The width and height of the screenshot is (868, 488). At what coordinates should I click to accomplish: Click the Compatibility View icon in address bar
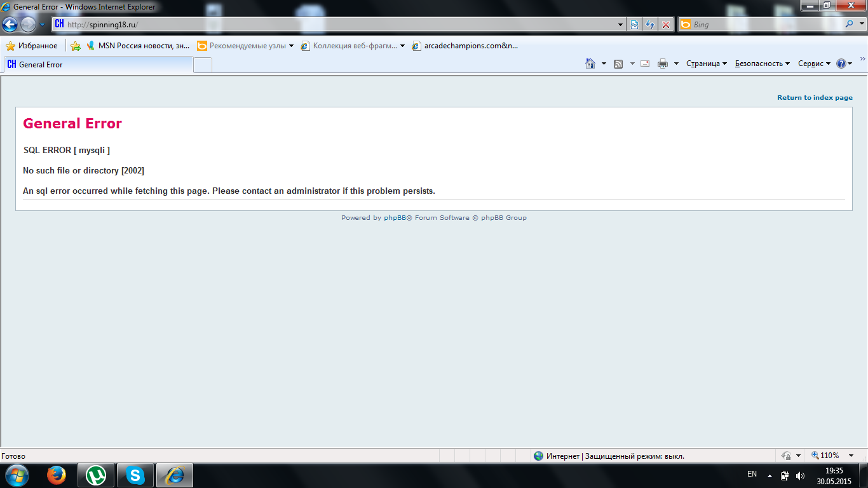pyautogui.click(x=634, y=25)
